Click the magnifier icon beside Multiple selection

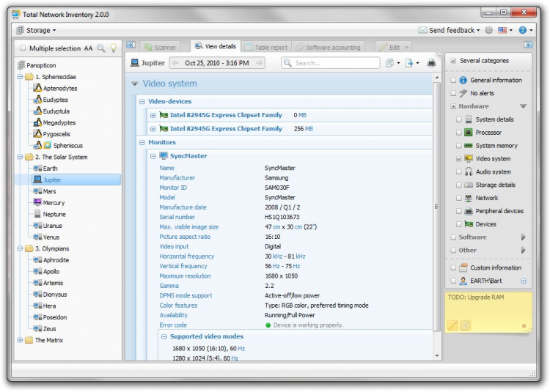(x=101, y=48)
